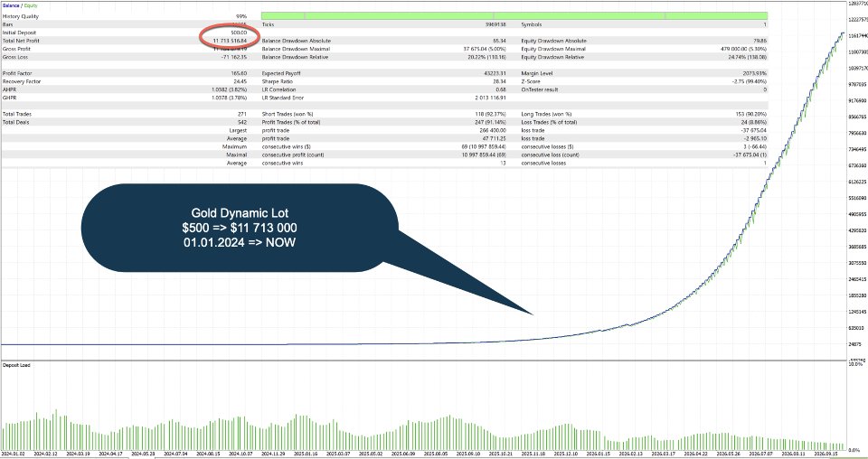The image size is (868, 459).
Task: Select the Total Deals value '542'
Action: (x=242, y=122)
